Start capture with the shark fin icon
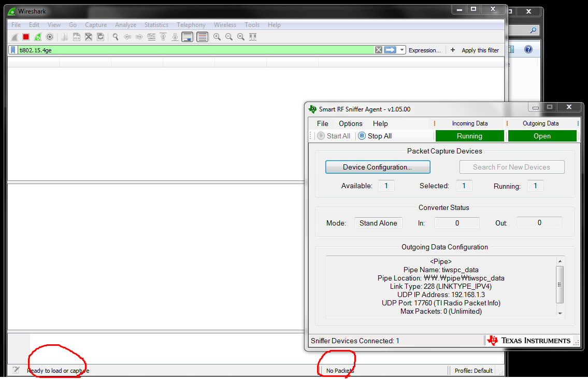The height and width of the screenshot is (379, 588). click(x=15, y=37)
